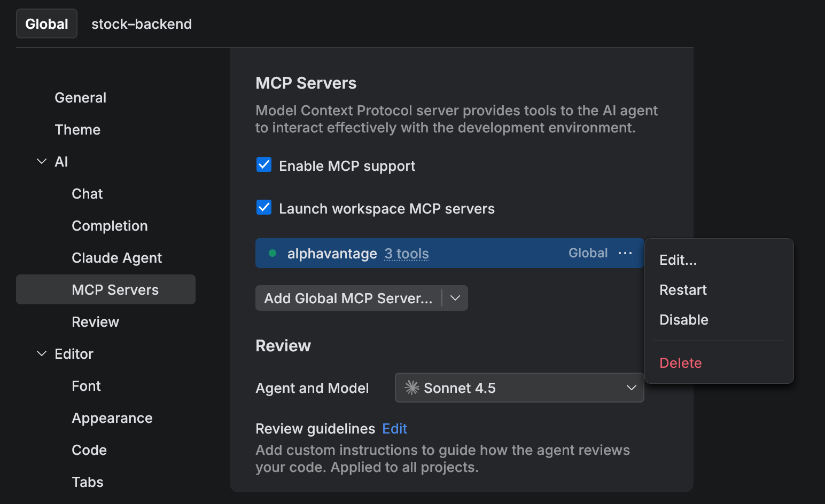Open the Claude Agent settings page

click(116, 257)
